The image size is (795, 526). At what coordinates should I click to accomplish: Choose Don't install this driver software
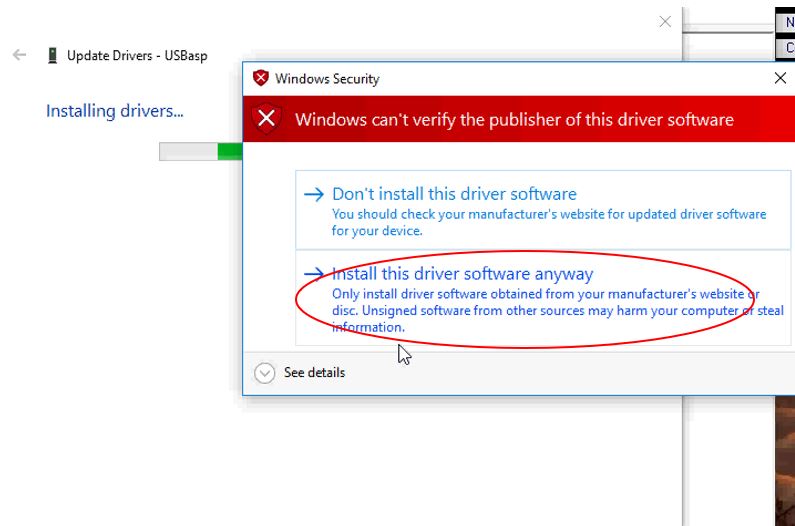tap(543, 210)
